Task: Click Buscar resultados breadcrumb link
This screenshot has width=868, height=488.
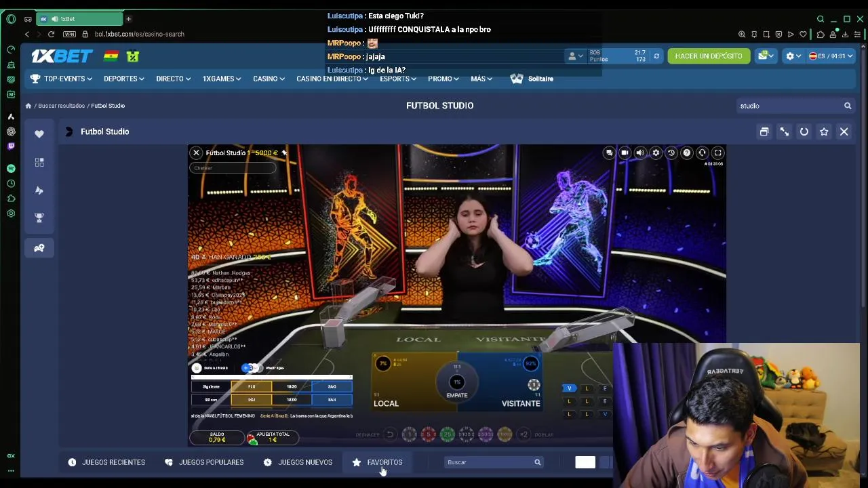Action: pos(62,106)
